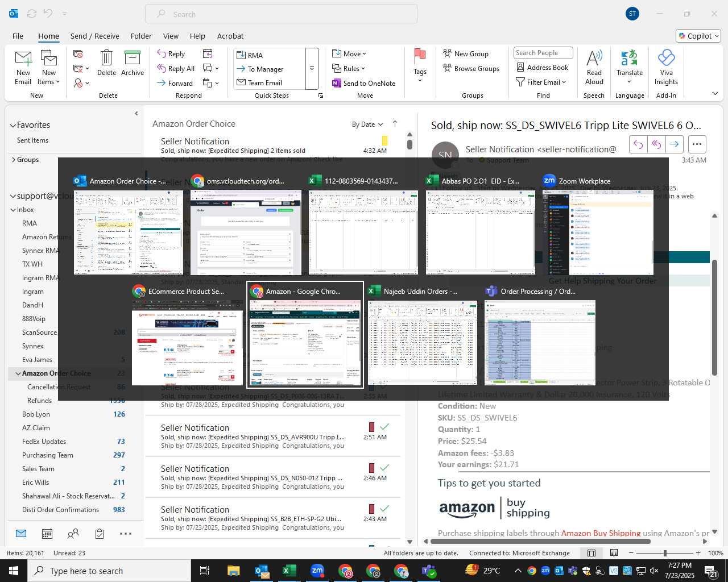Image resolution: width=728 pixels, height=582 pixels.
Task: Click Send to OneNote
Action: [x=364, y=84]
